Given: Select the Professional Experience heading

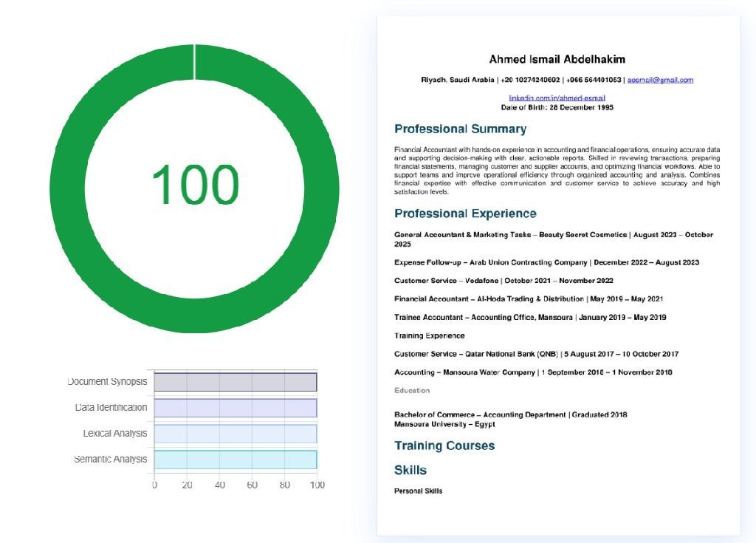Looking at the screenshot, I should 465,214.
